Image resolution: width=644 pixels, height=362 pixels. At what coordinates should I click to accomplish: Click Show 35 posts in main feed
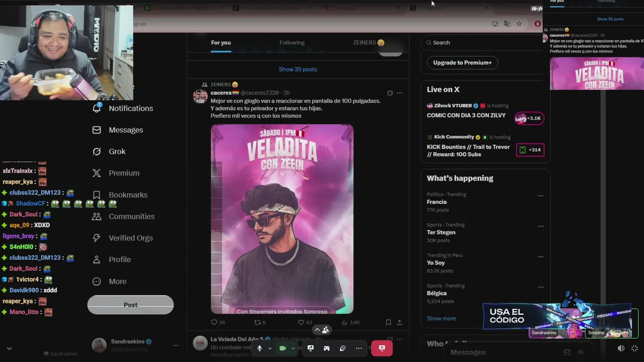[x=298, y=69]
